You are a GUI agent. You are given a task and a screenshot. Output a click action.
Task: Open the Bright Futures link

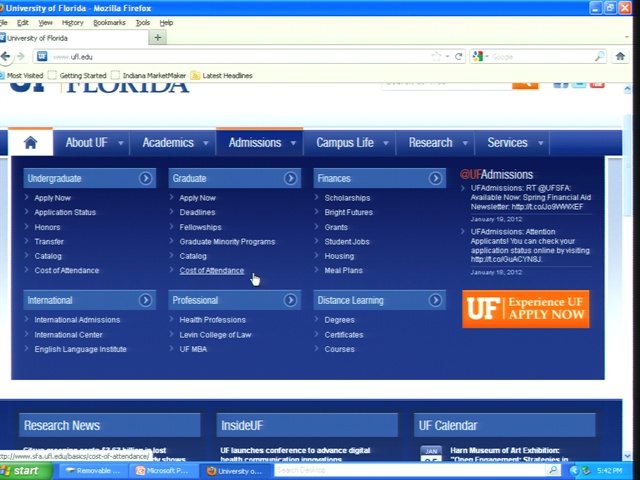[x=348, y=212]
